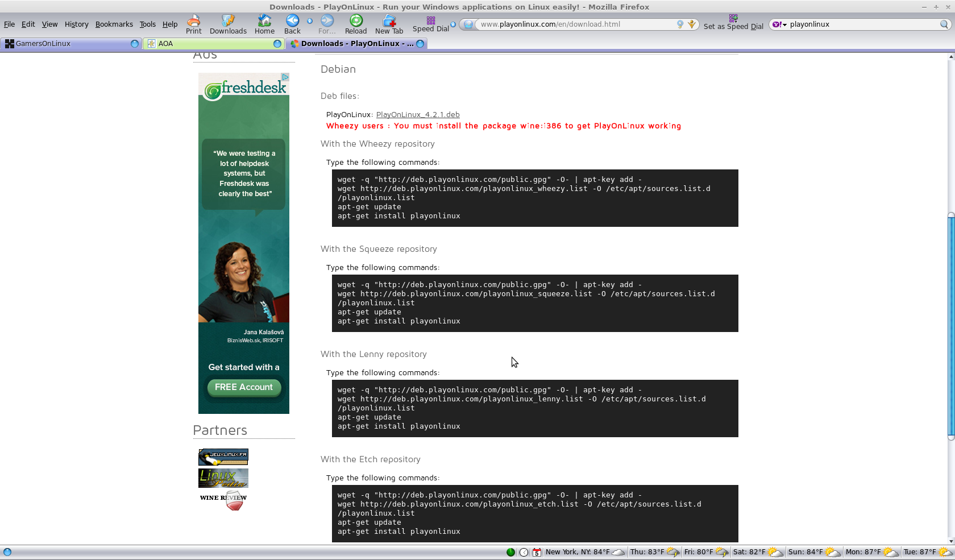Click the Thu: 83°F forecast entry
The height and width of the screenshot is (560, 955).
(x=654, y=552)
